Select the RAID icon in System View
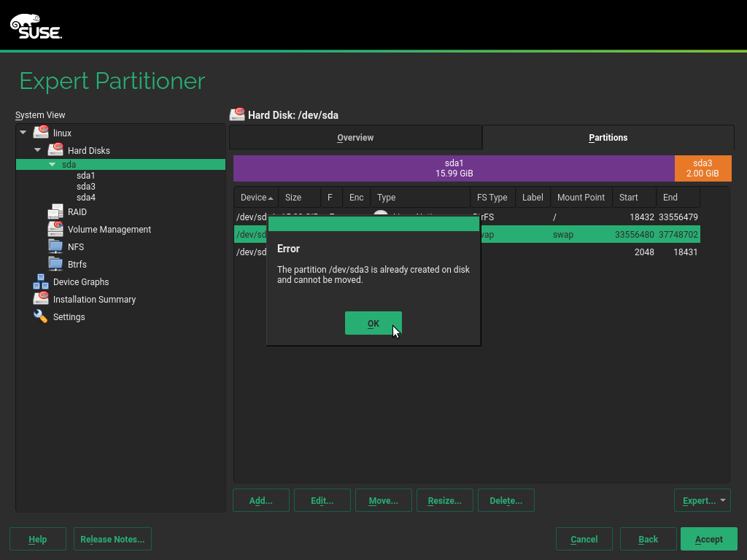The image size is (747, 560). pyautogui.click(x=55, y=212)
